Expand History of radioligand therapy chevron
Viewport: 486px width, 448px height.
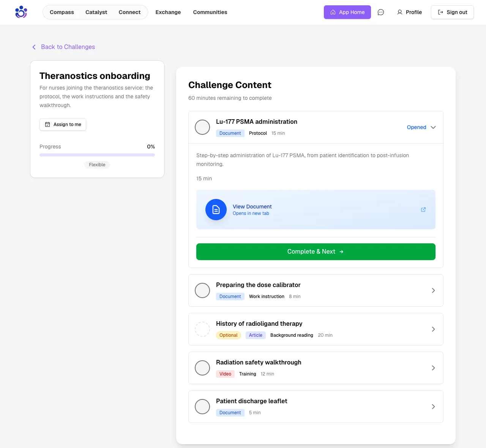click(x=433, y=329)
